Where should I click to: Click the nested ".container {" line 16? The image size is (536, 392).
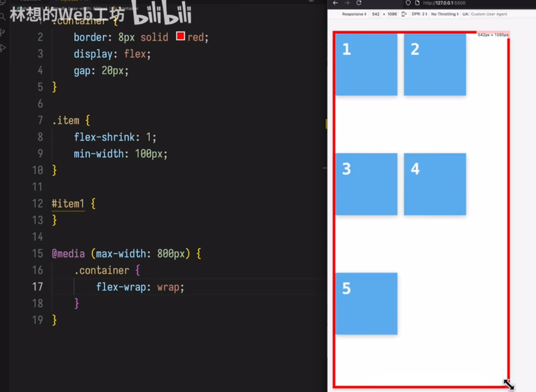107,270
